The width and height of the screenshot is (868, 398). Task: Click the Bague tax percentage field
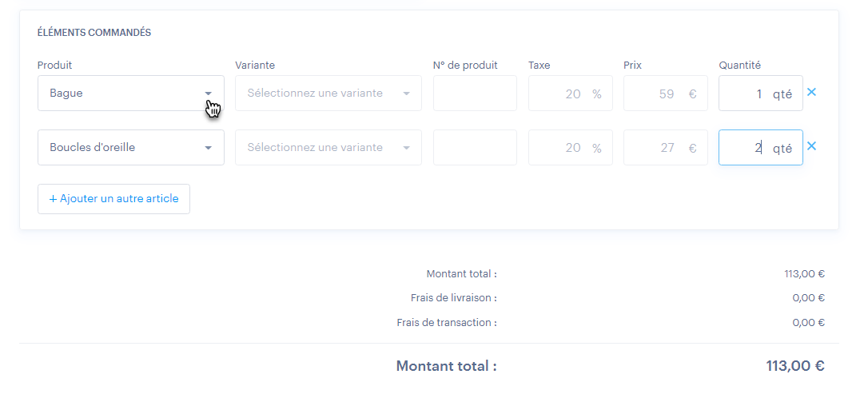(563, 94)
